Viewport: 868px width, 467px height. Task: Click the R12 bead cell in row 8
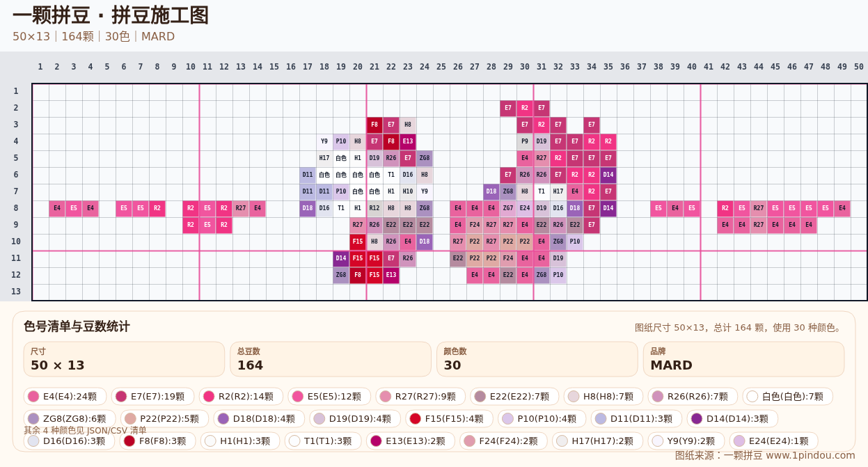tap(374, 209)
